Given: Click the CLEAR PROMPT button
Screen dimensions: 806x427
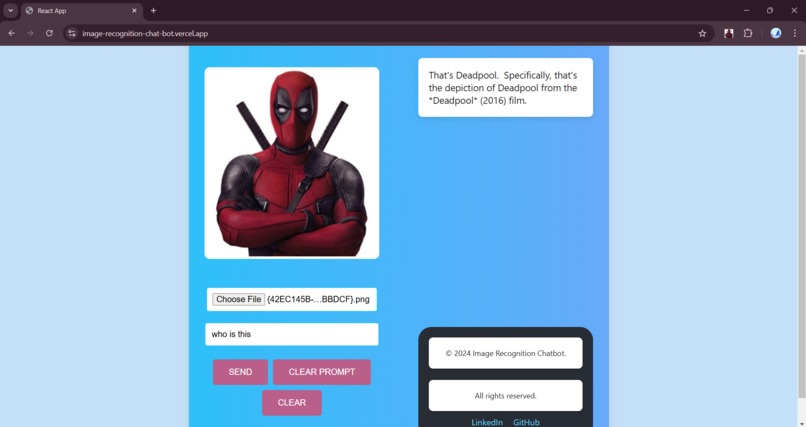Looking at the screenshot, I should pyautogui.click(x=322, y=372).
